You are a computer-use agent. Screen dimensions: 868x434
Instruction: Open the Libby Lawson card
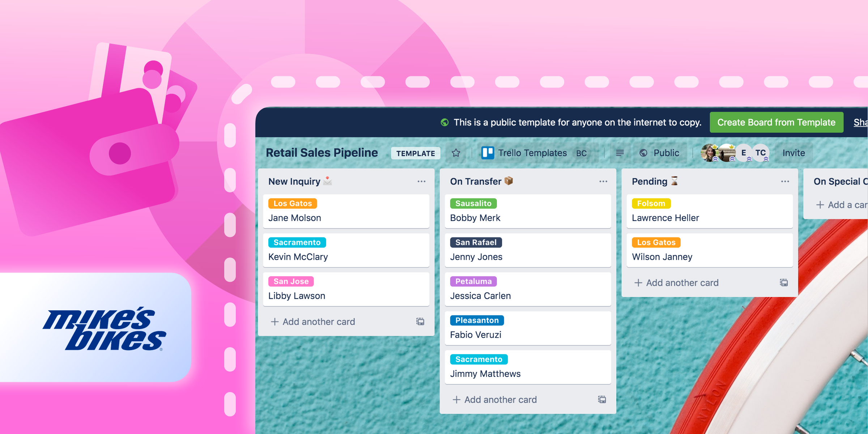click(x=346, y=289)
